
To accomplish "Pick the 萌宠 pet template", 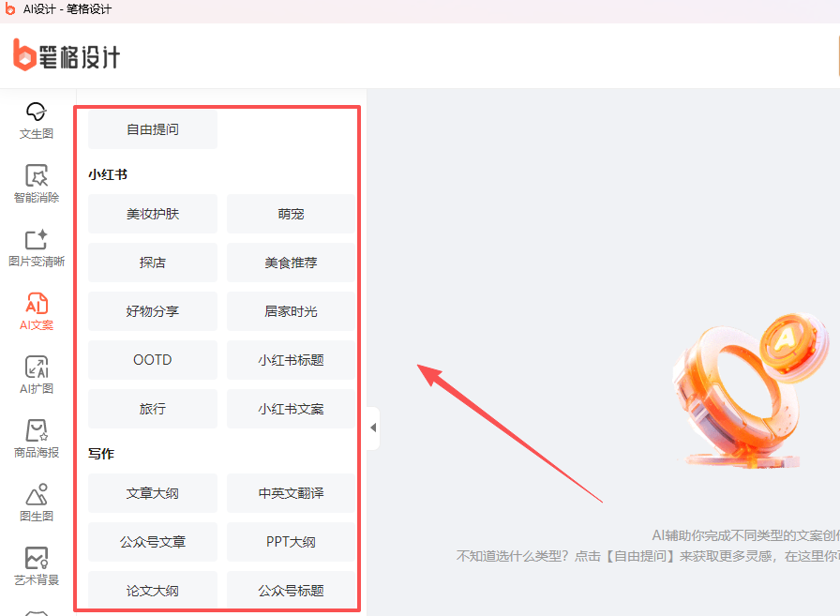I will point(291,214).
